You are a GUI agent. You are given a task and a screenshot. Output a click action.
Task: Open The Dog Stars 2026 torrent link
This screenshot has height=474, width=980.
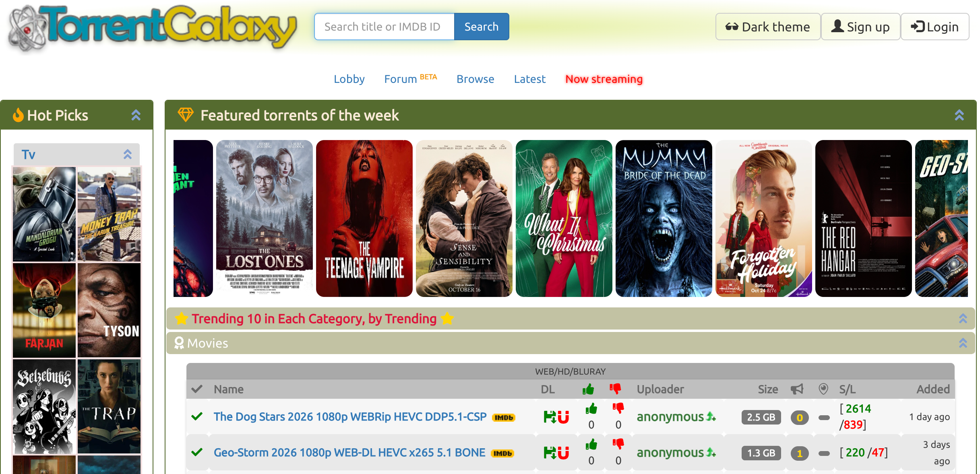(x=350, y=417)
